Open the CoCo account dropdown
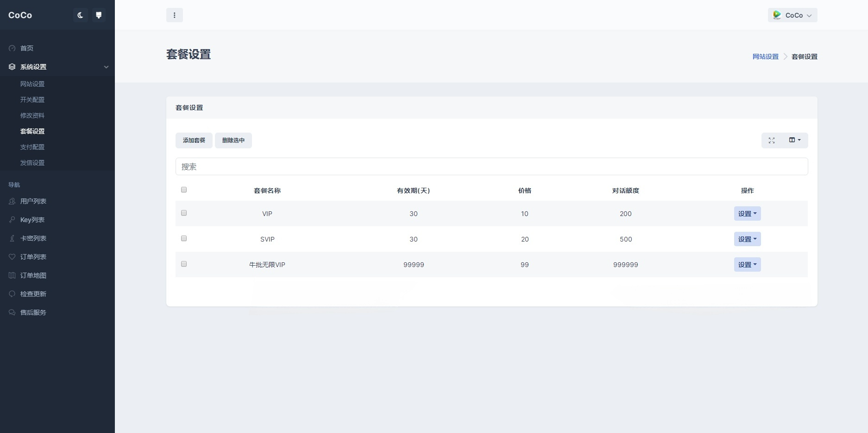This screenshot has height=433, width=868. [x=793, y=15]
